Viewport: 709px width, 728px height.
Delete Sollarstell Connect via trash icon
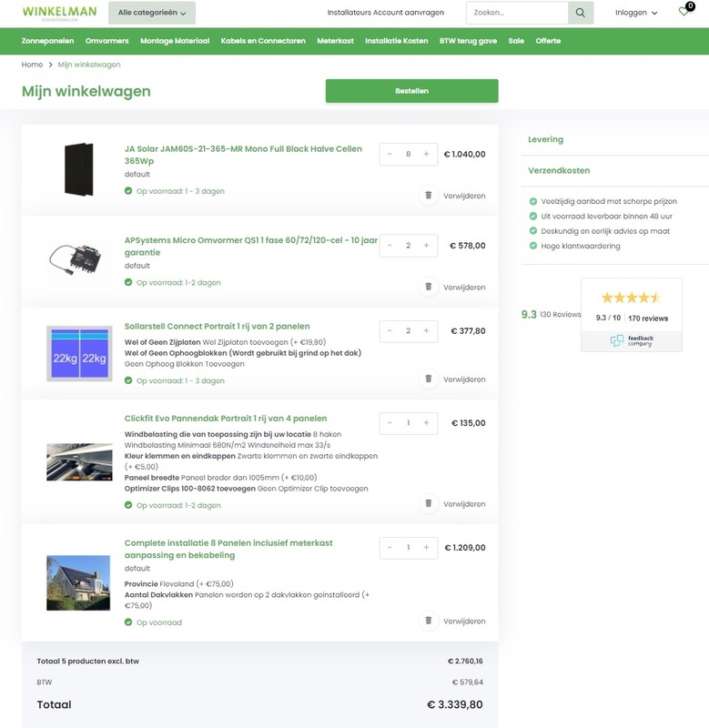pos(429,379)
